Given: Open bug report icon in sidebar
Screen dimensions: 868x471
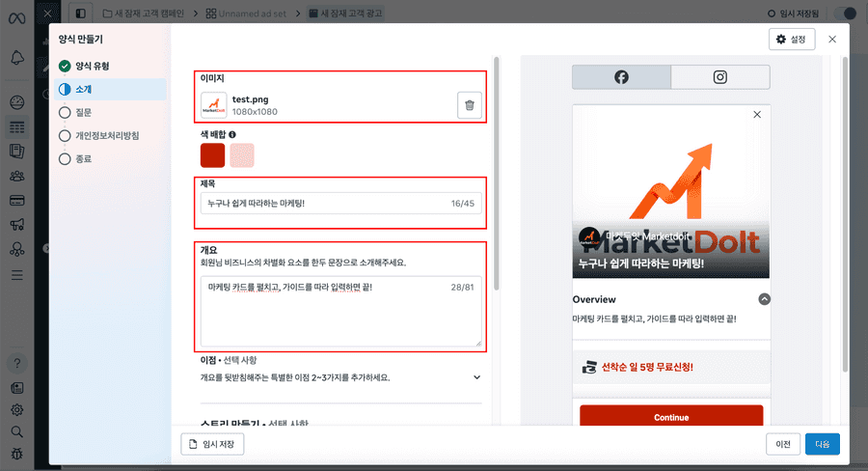Looking at the screenshot, I should coord(17,454).
